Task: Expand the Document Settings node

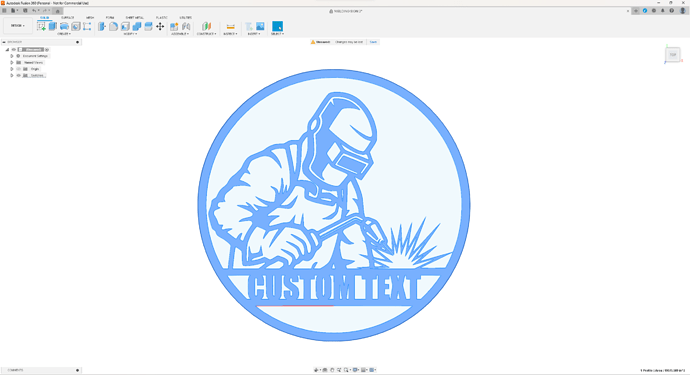Action: 12,56
